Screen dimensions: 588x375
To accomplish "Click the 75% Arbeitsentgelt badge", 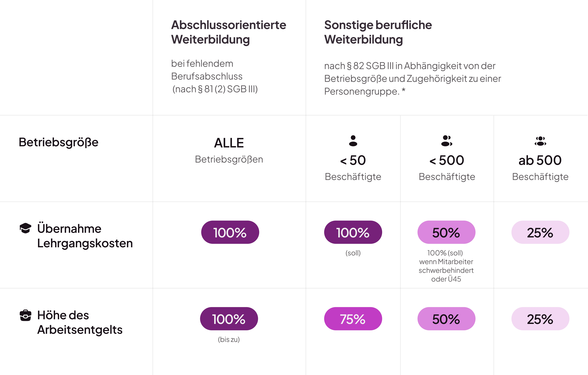I will [353, 319].
